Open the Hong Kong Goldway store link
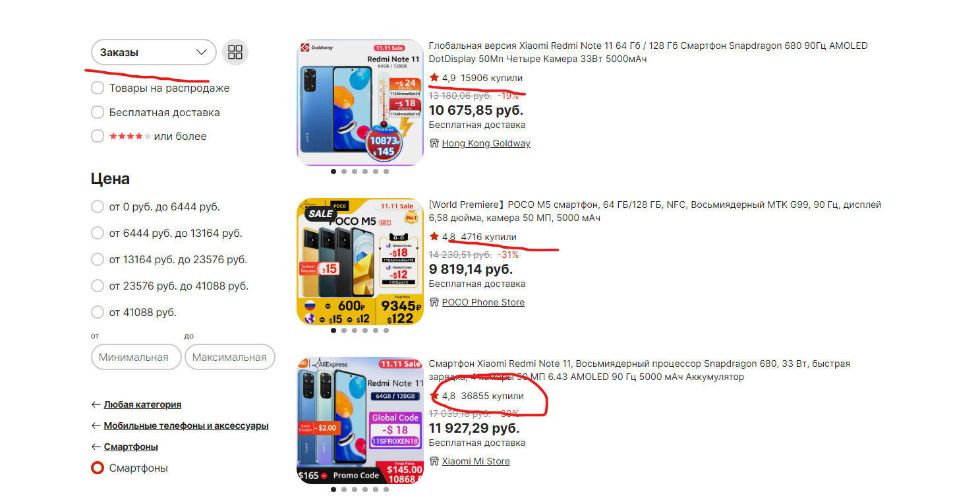The height and width of the screenshot is (502, 980). (x=486, y=143)
